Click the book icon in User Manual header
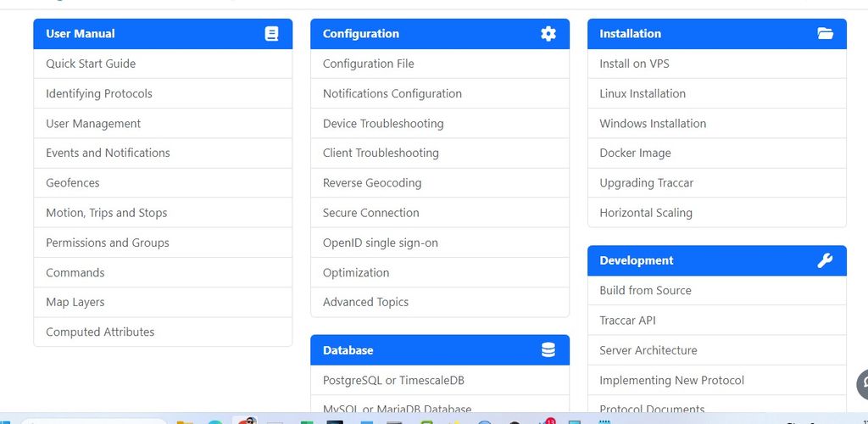This screenshot has width=868, height=424. (x=271, y=34)
